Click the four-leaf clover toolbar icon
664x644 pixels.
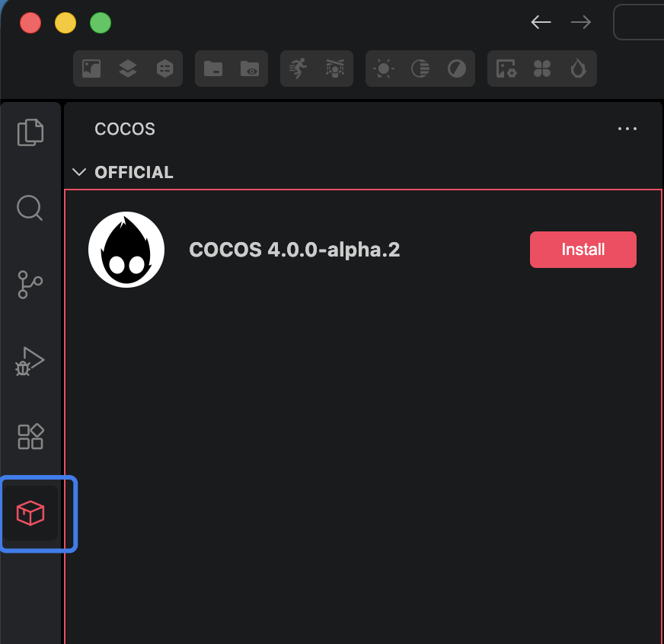[542, 69]
